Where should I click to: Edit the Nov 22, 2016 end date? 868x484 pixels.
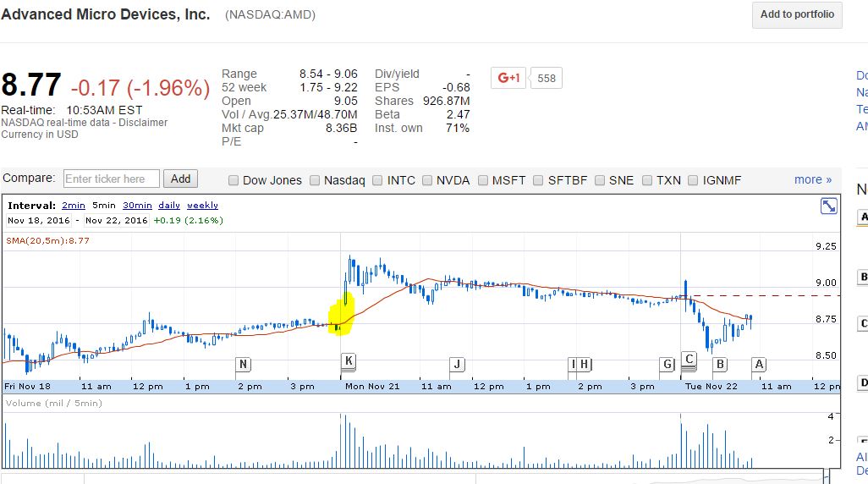click(x=116, y=220)
